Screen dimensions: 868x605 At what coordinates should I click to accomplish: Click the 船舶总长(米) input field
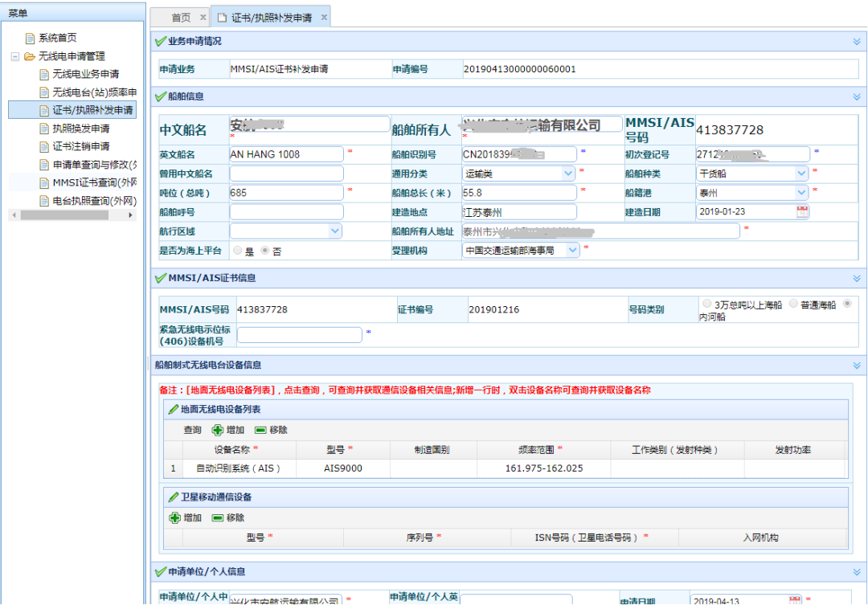[519, 193]
